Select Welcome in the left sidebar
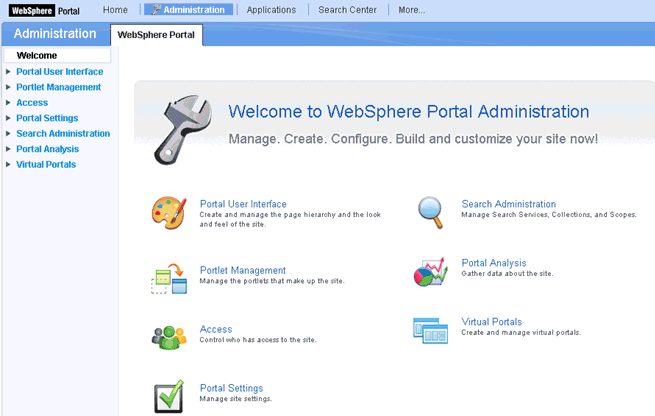This screenshot has height=416, width=655. coord(37,56)
